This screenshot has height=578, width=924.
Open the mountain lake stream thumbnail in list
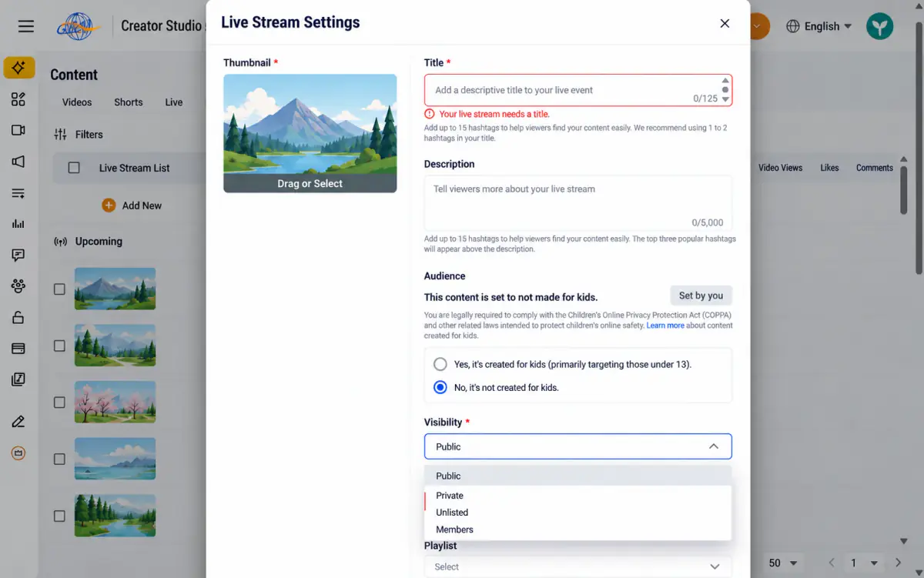[115, 289]
